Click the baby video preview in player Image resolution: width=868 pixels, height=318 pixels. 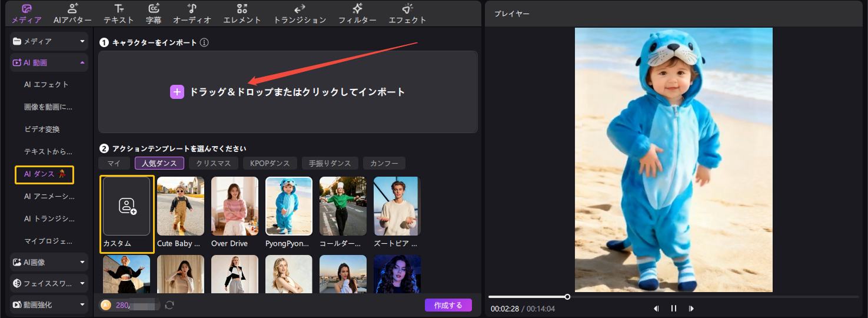coord(674,160)
